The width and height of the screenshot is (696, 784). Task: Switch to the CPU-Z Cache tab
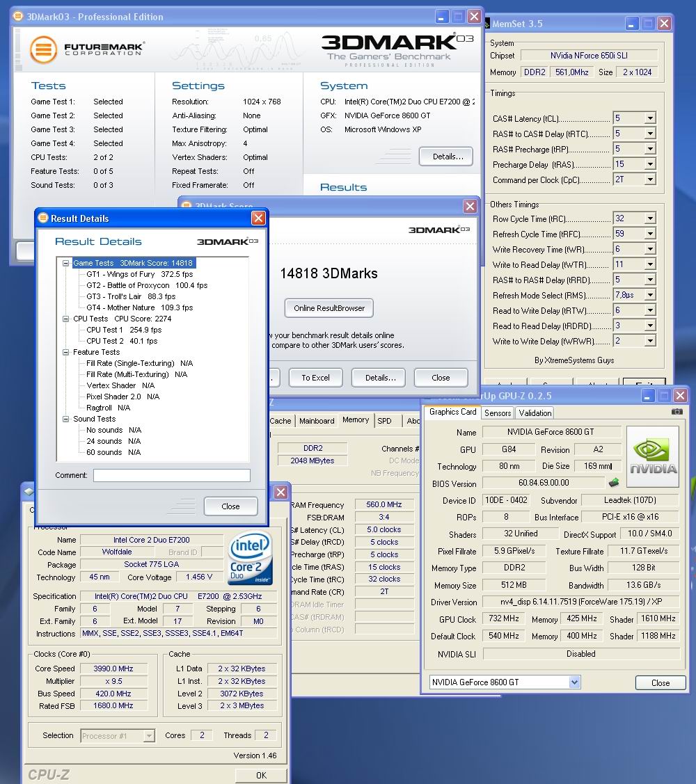click(280, 421)
